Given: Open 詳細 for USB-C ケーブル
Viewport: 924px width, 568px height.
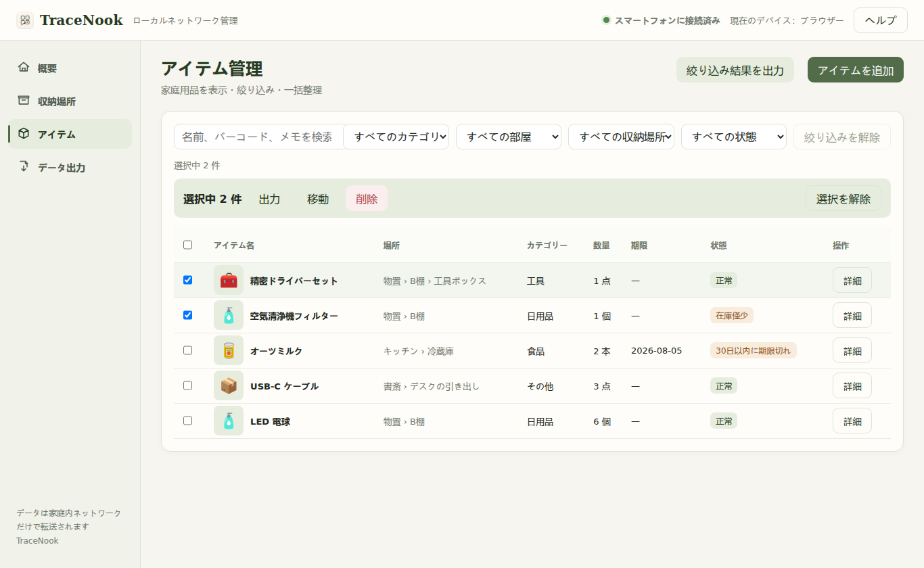Looking at the screenshot, I should pyautogui.click(x=852, y=385).
